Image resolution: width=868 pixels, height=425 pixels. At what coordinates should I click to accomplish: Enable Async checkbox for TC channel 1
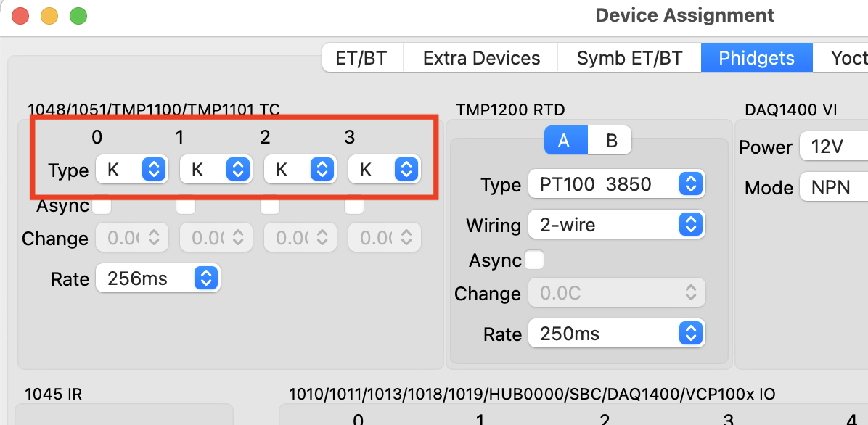coord(186,205)
